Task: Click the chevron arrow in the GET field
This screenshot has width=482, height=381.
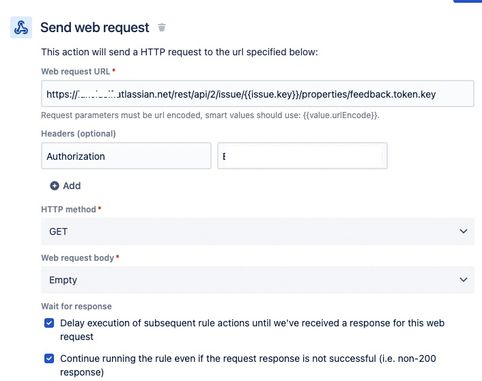Action: [x=463, y=231]
